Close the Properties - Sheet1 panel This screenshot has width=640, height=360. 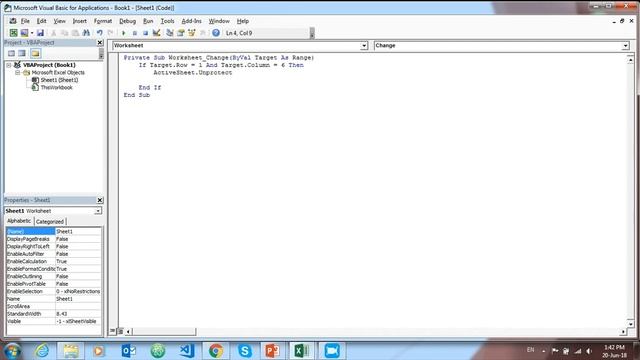point(100,200)
